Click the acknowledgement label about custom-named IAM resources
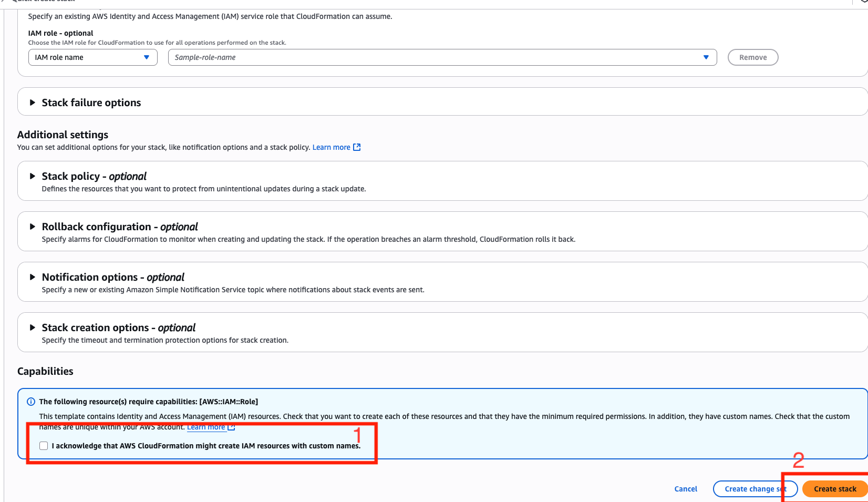The width and height of the screenshot is (868, 502). tap(206, 446)
